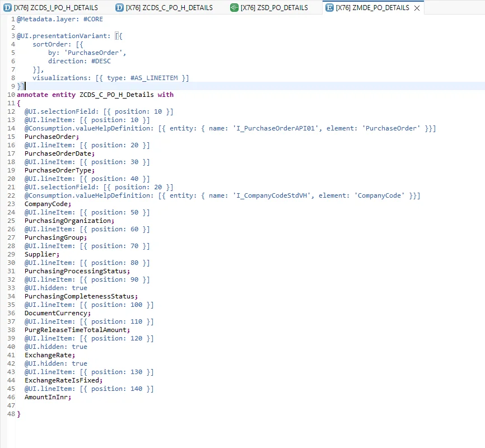Screen dimensions: 485x448
Task: Click the 'with' keyword on line 10
Action: (165, 95)
